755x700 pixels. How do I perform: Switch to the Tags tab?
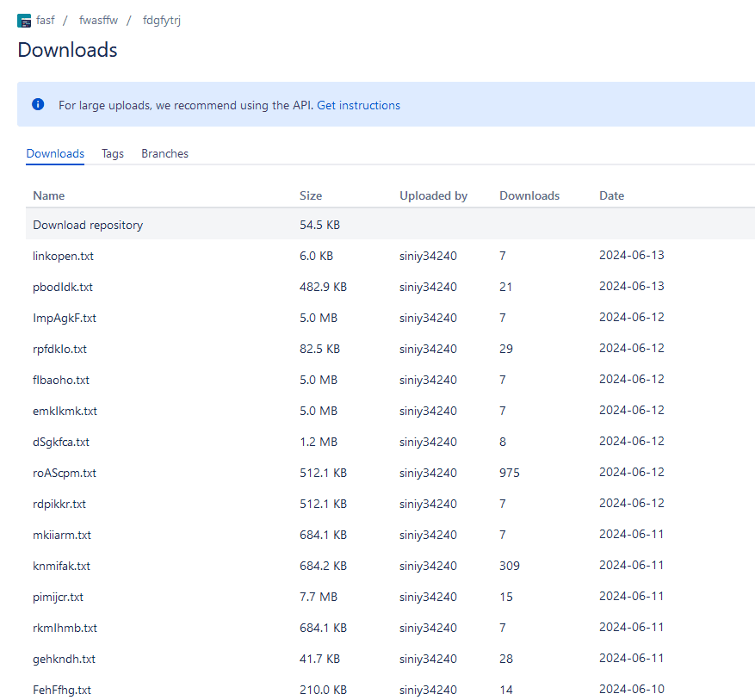[113, 153]
